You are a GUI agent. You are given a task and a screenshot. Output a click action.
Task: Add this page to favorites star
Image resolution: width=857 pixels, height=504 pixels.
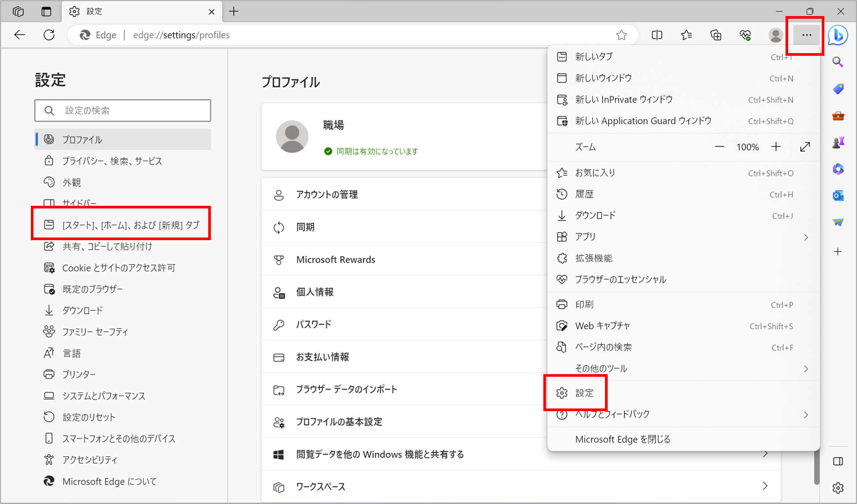coord(622,35)
